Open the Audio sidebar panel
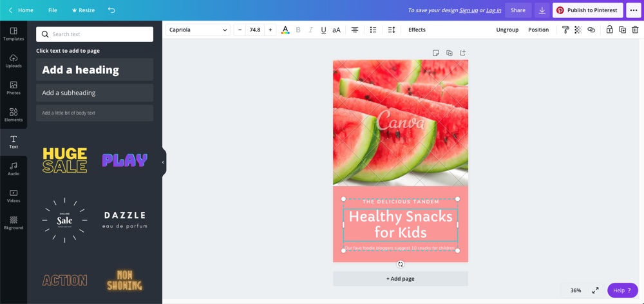The image size is (644, 304). point(14,169)
